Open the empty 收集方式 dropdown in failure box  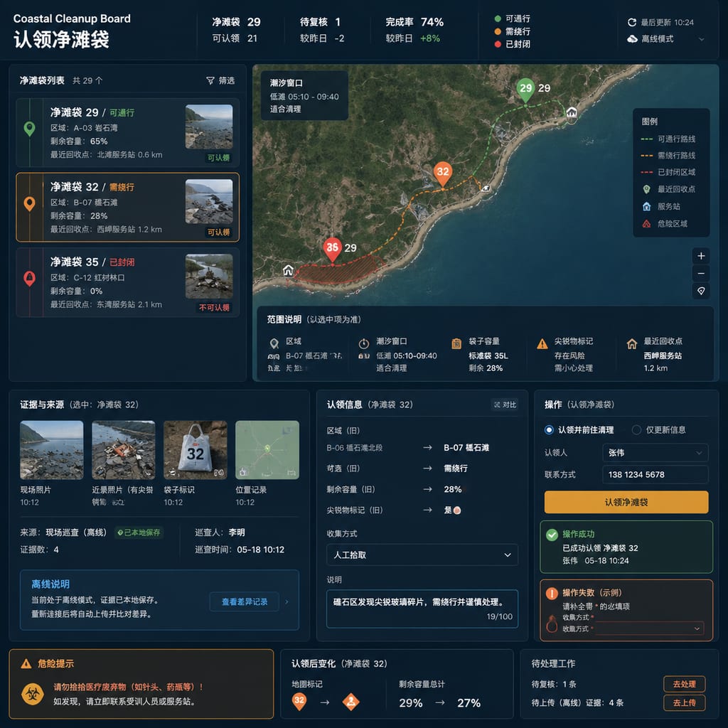click(x=648, y=628)
